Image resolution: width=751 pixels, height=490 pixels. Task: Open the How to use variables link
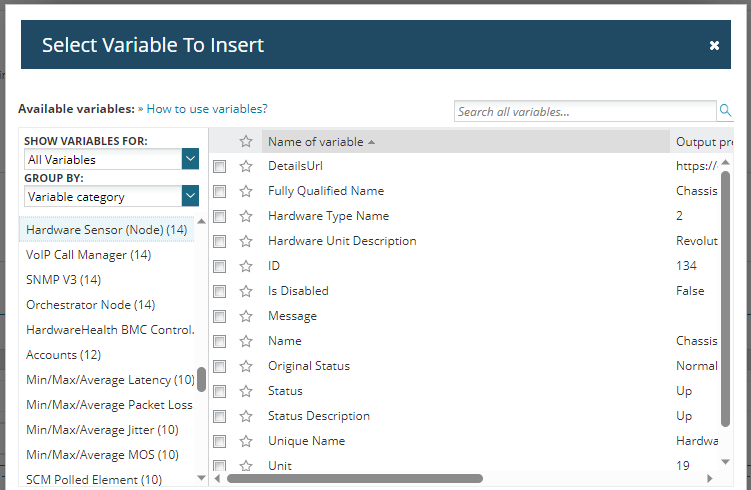point(207,109)
